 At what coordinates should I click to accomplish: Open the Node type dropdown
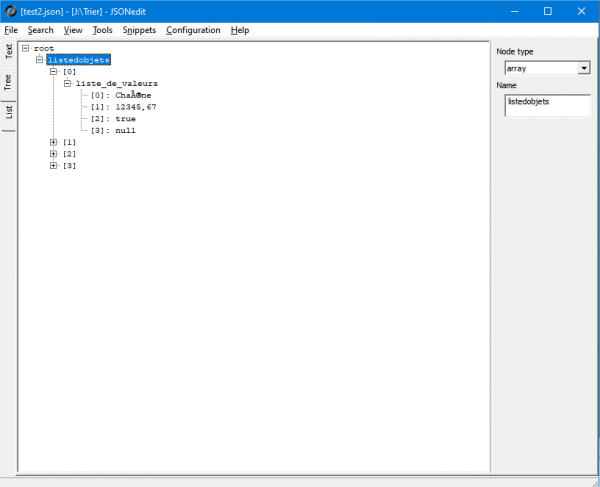click(584, 68)
